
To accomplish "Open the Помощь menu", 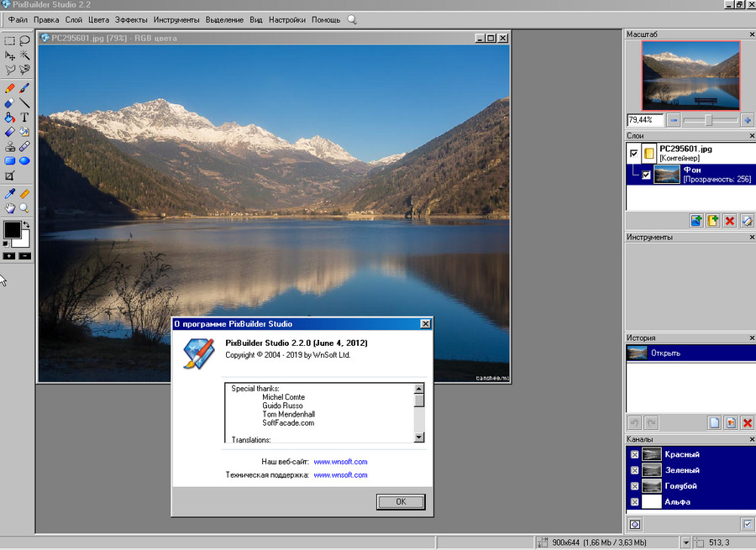I will click(x=326, y=20).
